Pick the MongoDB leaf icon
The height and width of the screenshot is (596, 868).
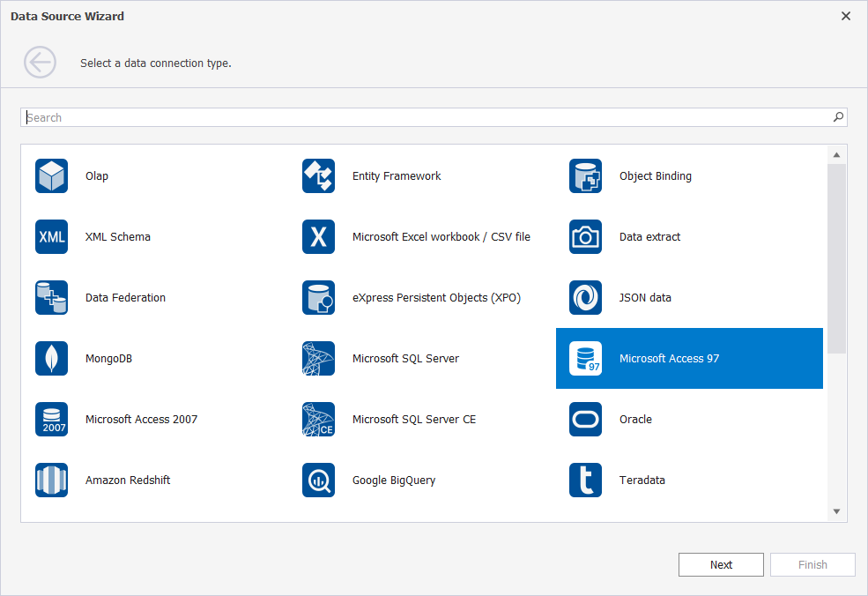point(51,358)
